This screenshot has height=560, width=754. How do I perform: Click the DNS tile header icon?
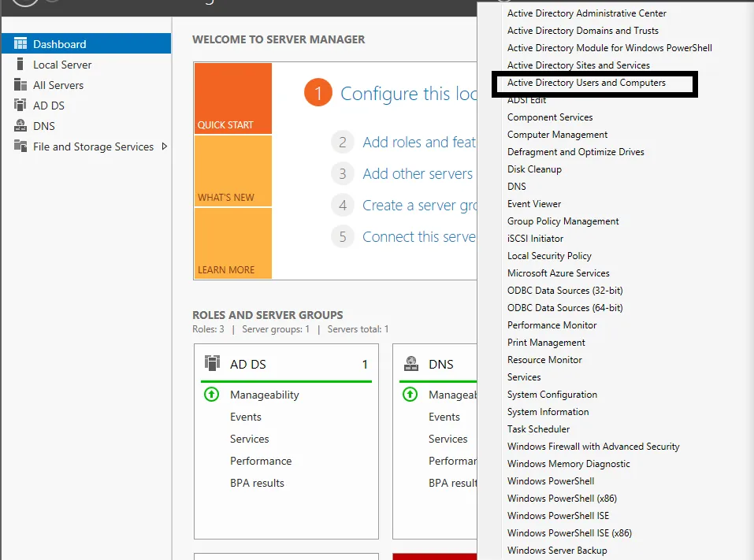[410, 363]
